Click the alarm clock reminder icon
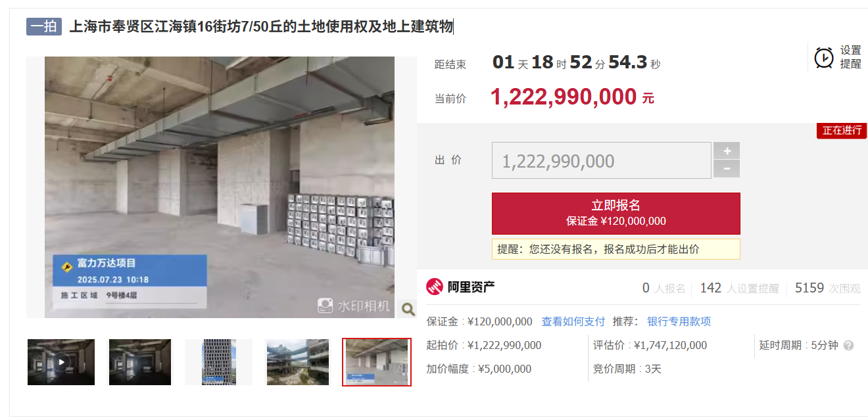 tap(824, 58)
